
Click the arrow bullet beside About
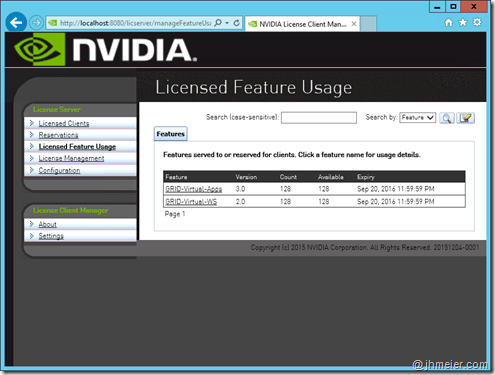(x=32, y=224)
